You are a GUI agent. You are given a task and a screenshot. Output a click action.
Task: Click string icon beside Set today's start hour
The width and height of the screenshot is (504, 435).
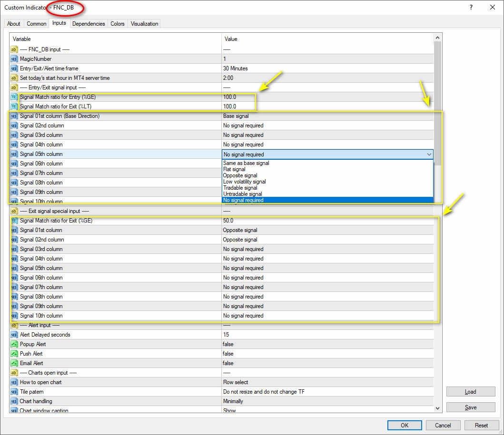point(14,78)
